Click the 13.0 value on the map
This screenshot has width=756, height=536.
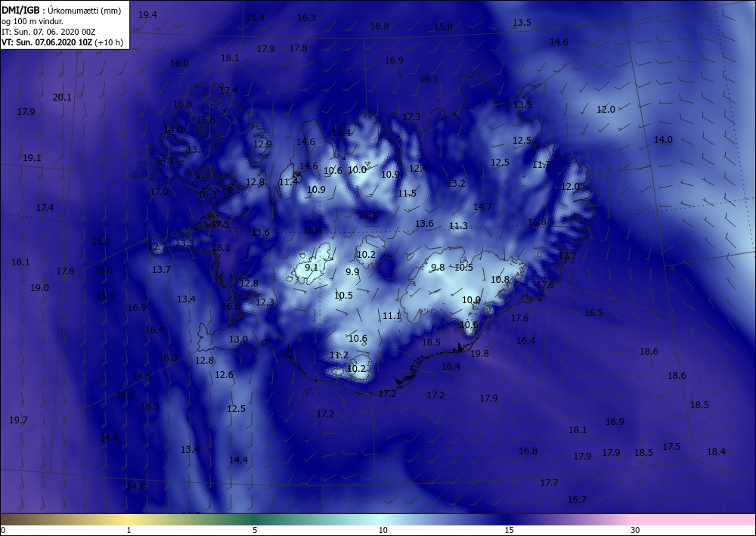(x=238, y=339)
